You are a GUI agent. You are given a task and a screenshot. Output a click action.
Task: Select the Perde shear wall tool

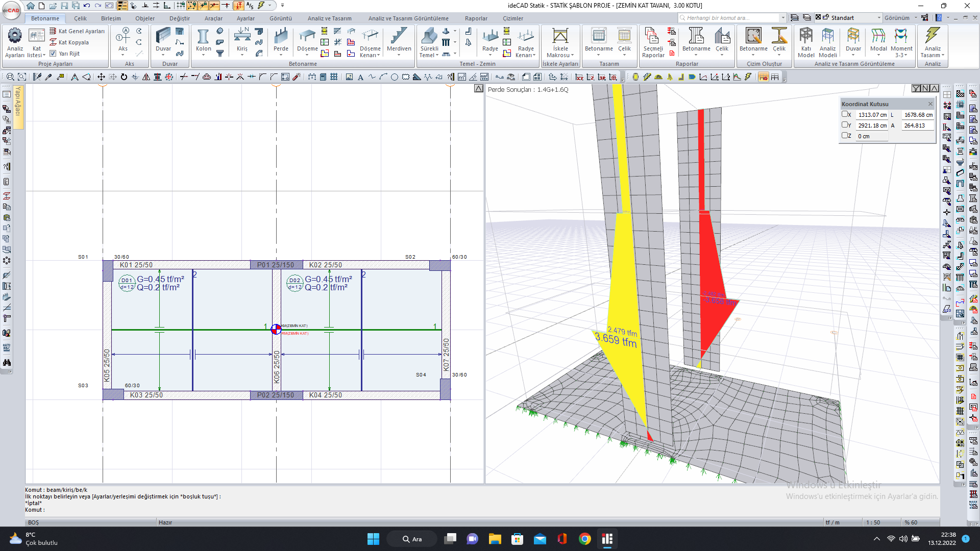tap(281, 42)
